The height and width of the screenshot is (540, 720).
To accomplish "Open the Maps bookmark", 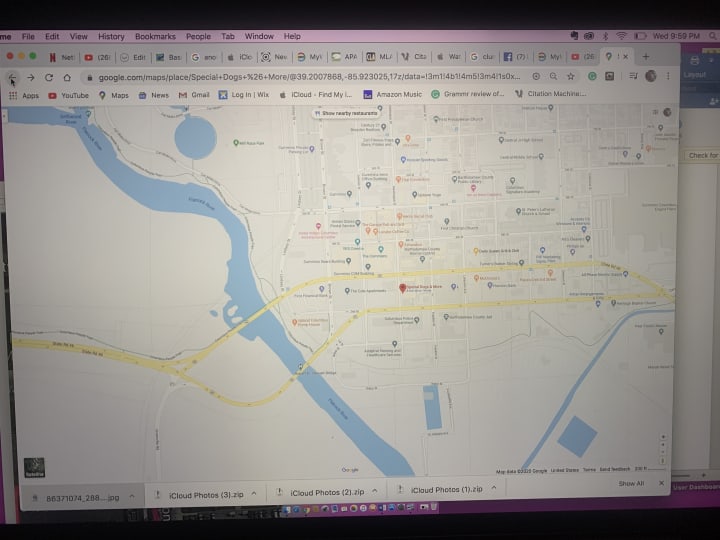I will click(x=114, y=95).
